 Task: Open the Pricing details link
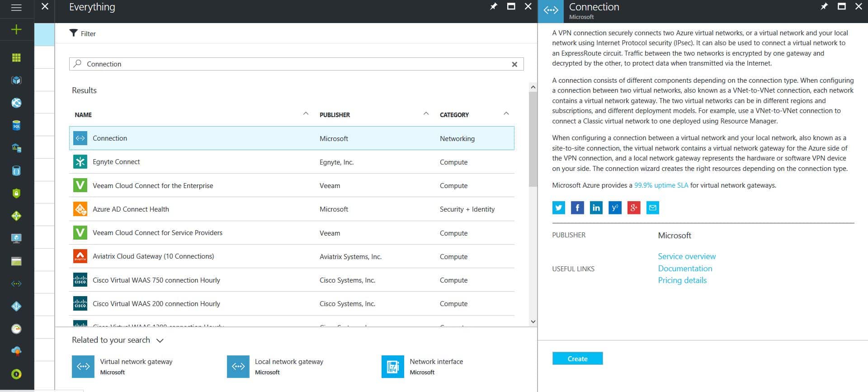tap(682, 280)
